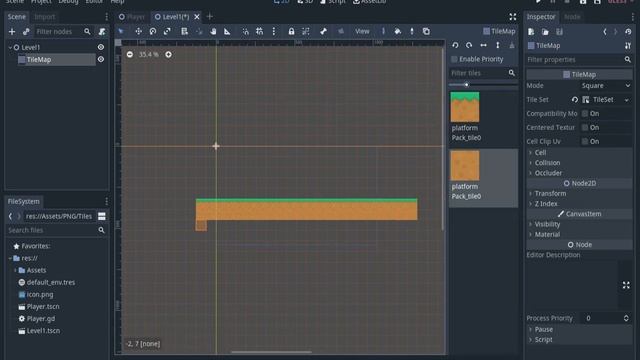Expand the Assets folder in FileSystem

tap(15, 270)
